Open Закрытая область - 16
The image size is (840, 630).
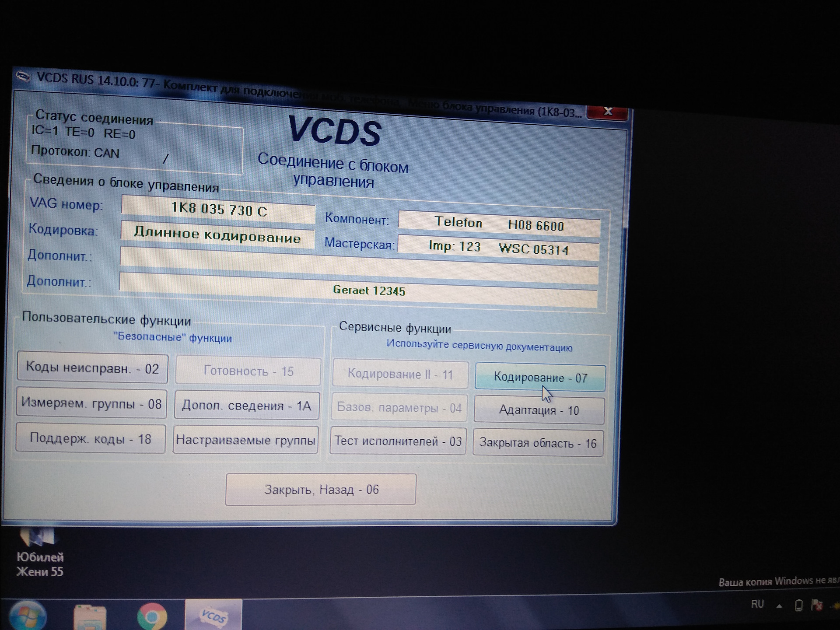click(x=538, y=443)
